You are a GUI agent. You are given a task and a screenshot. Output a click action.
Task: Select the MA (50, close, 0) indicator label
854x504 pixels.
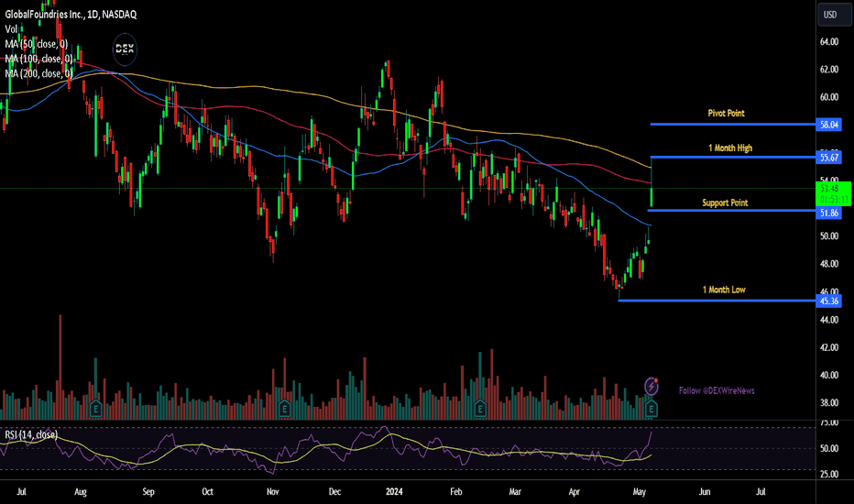click(x=37, y=44)
